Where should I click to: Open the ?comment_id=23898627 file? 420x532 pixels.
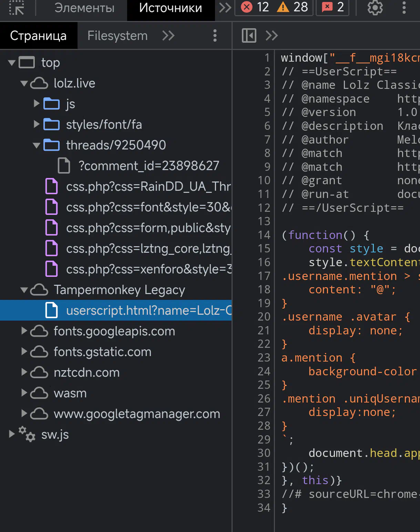148,166
